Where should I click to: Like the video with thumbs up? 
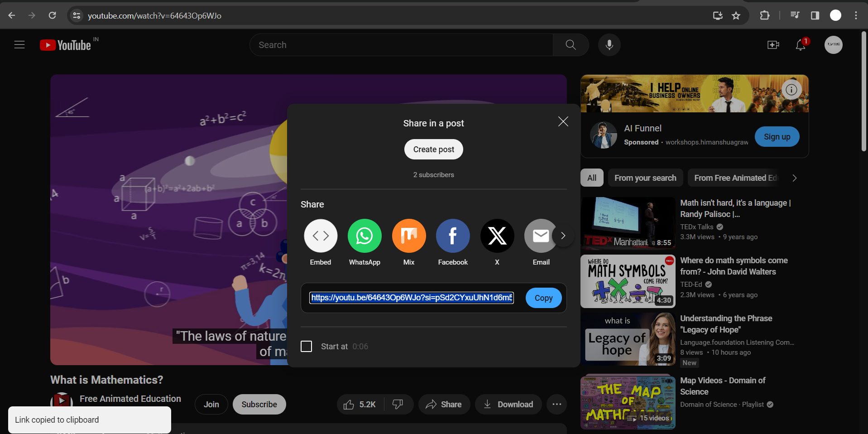click(360, 405)
